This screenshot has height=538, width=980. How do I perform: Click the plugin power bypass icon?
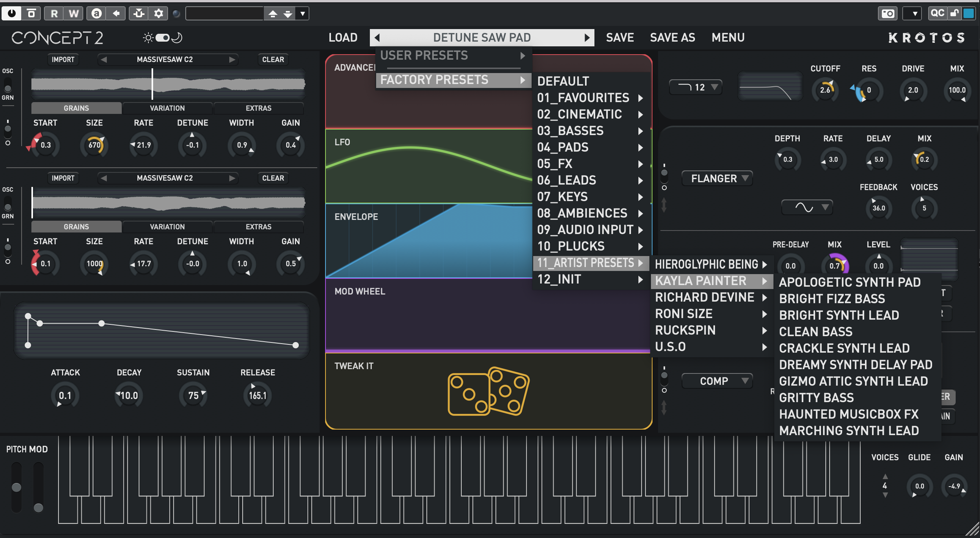coord(11,13)
